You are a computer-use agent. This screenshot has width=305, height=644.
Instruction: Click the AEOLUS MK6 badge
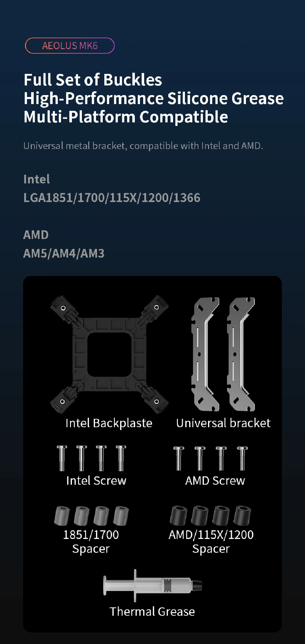coord(70,46)
